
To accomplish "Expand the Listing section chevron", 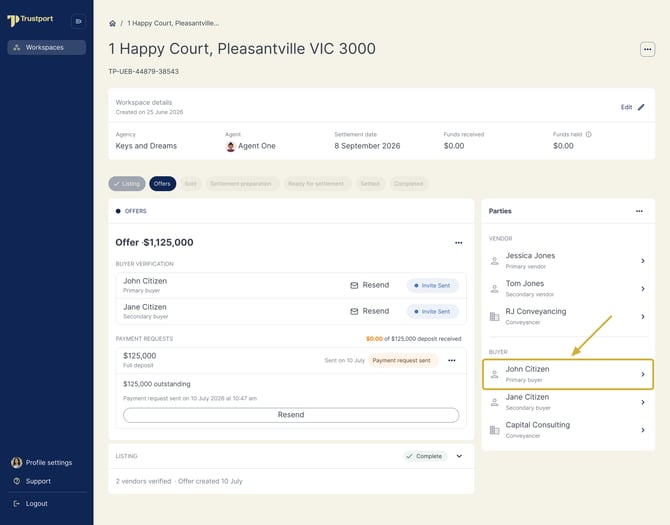I will point(459,456).
